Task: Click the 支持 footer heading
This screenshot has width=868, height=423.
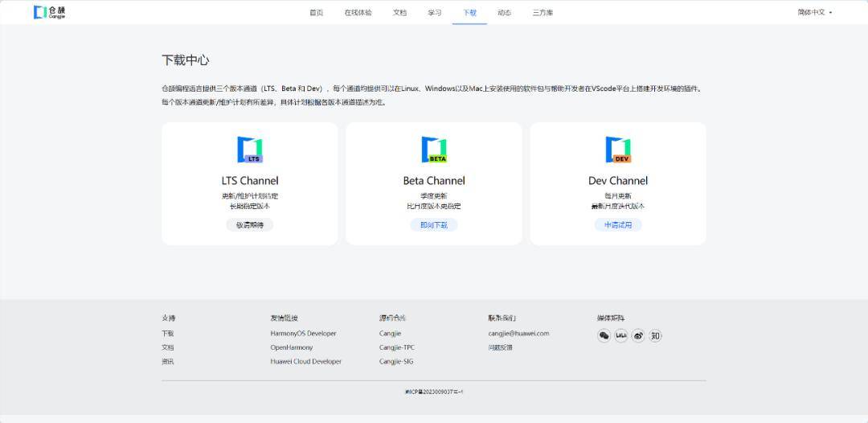Action: [x=169, y=318]
